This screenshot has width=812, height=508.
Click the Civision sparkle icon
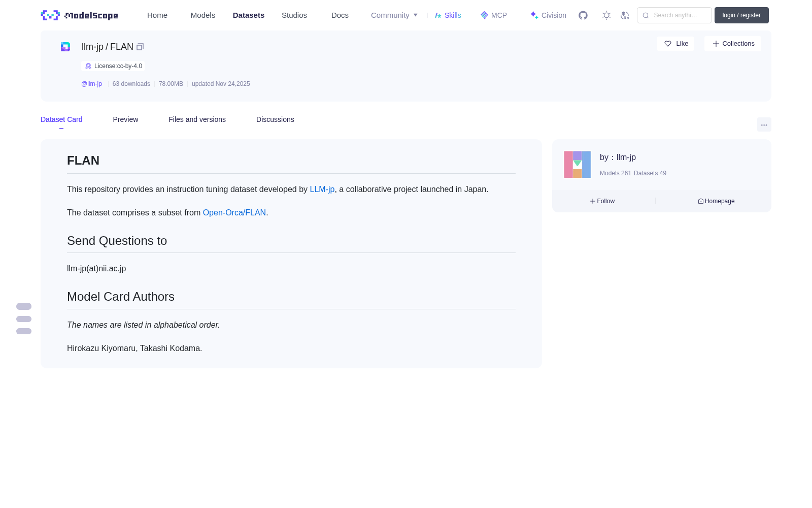point(534,15)
